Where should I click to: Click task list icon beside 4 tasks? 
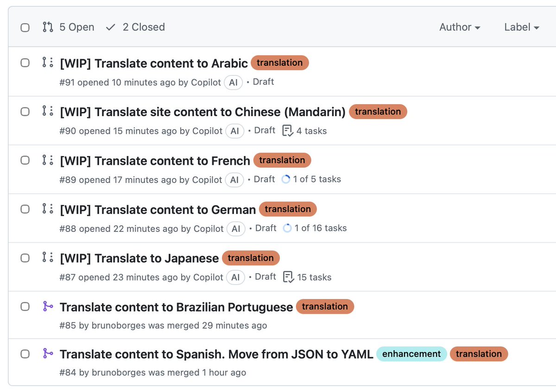(288, 131)
